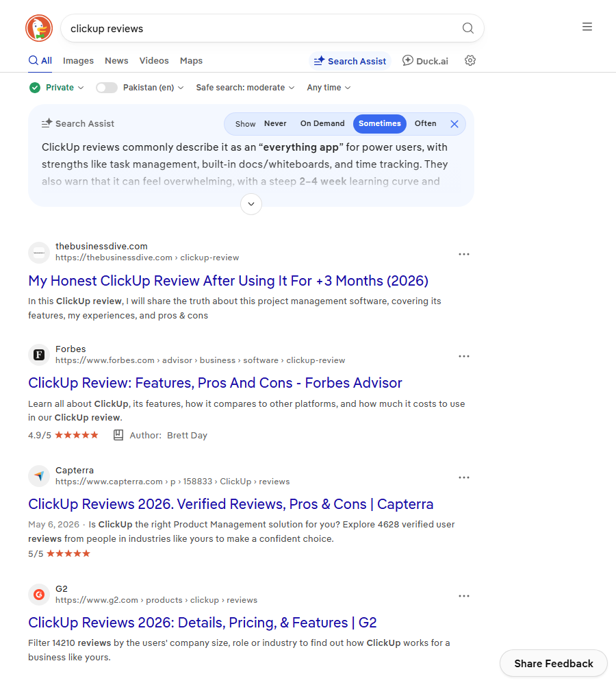Click the G2 favicon
This screenshot has width=616, height=685.
click(39, 595)
